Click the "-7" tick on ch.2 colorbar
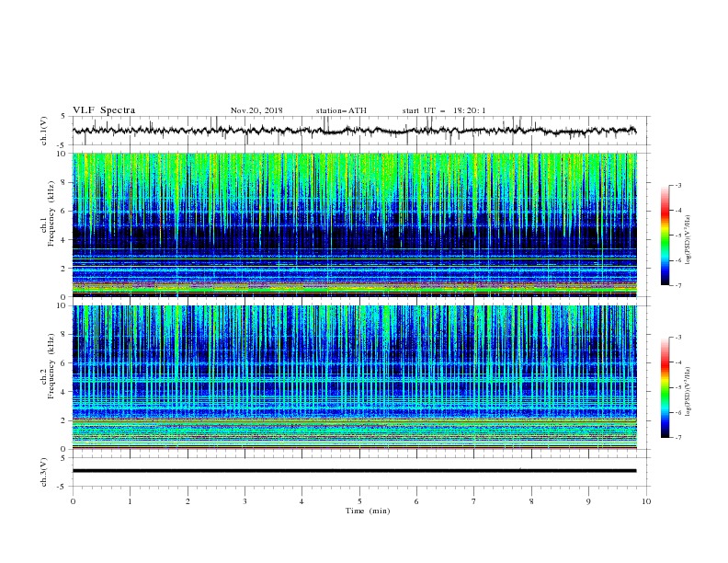Screen dimensions: 728x563 (x=678, y=438)
